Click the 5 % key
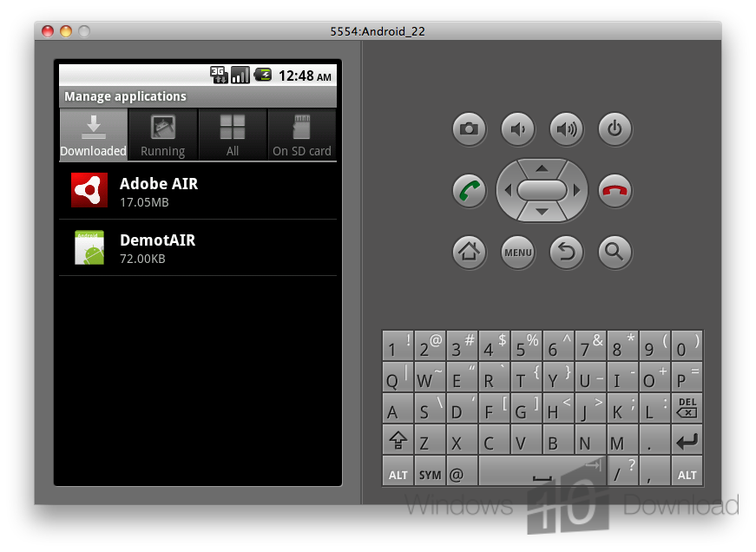 tap(527, 345)
